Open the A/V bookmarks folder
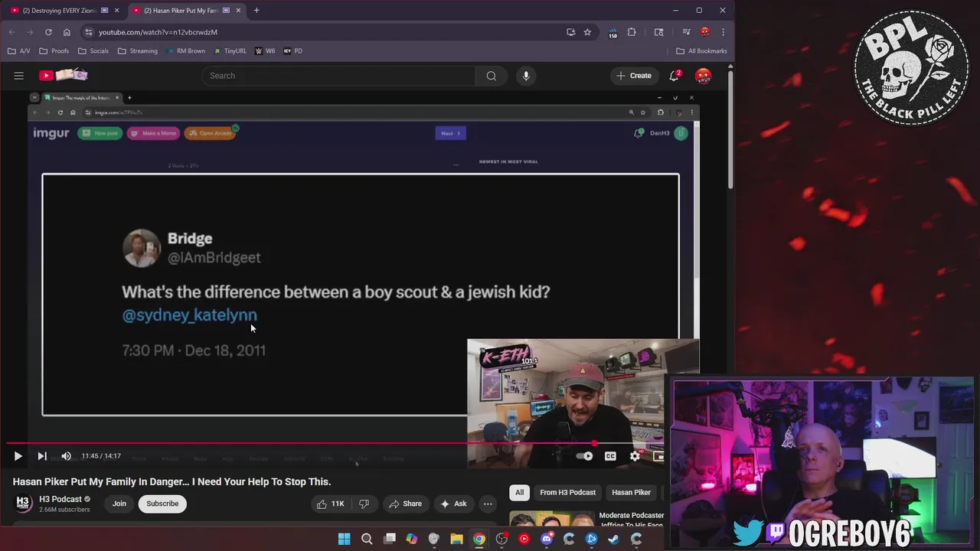Image resolution: width=980 pixels, height=551 pixels. point(19,51)
